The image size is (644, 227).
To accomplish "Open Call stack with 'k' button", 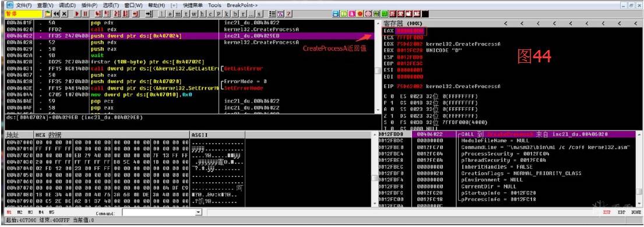I will click(226, 13).
